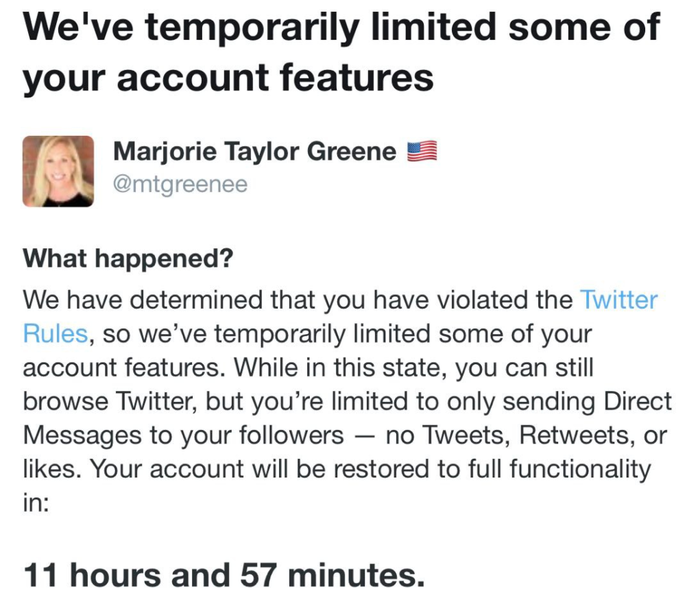Screen dimensions: 698x616
Task: Click the blue "Rules" link word
Action: tap(55, 334)
